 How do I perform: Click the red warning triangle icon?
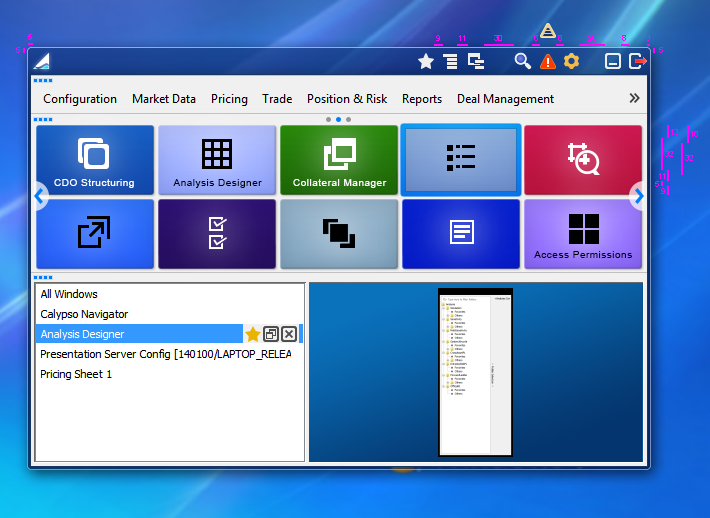tap(547, 62)
